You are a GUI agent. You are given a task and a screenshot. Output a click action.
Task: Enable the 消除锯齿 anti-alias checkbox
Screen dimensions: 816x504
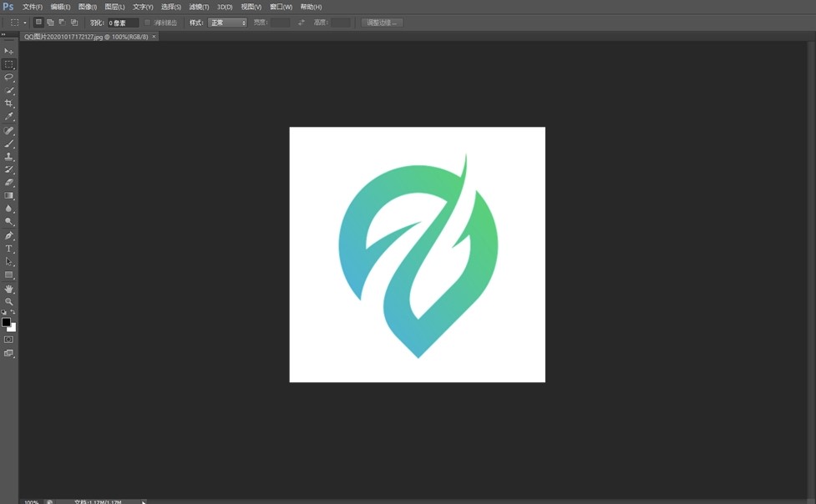click(147, 23)
